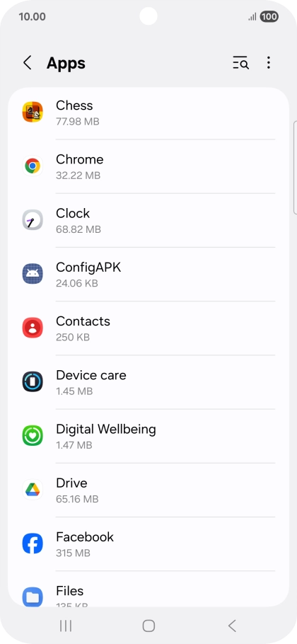
Task: Click the scrollbar handle on right edge
Action: 295,168
